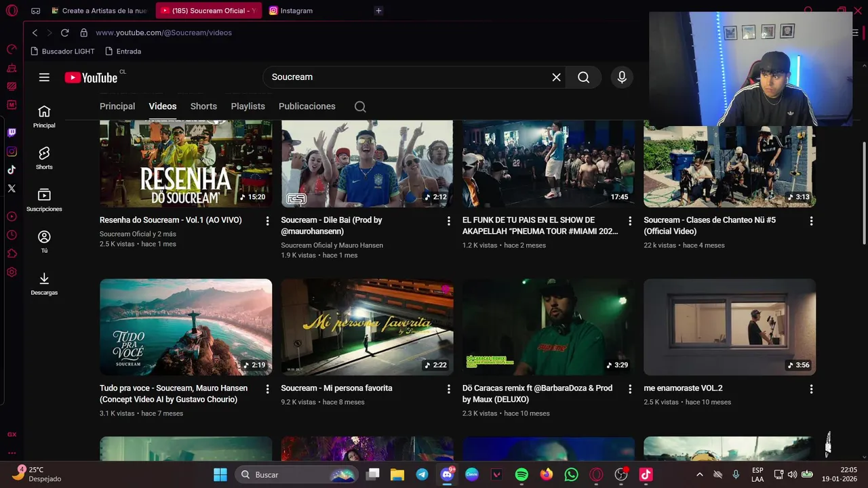Open Buscador LIGHT bookmark

tap(63, 52)
